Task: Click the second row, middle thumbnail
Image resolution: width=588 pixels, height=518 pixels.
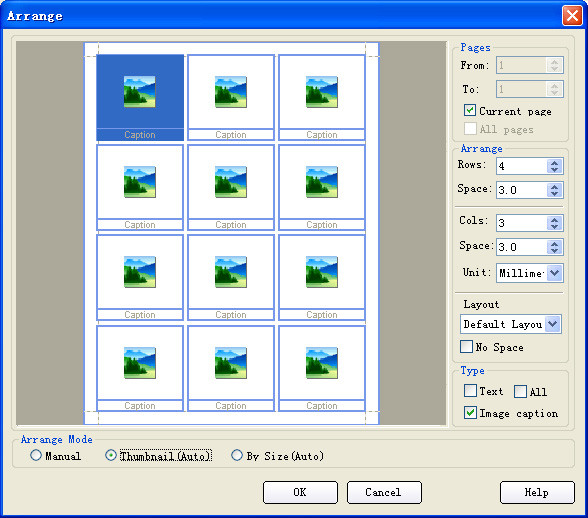Action: click(231, 182)
